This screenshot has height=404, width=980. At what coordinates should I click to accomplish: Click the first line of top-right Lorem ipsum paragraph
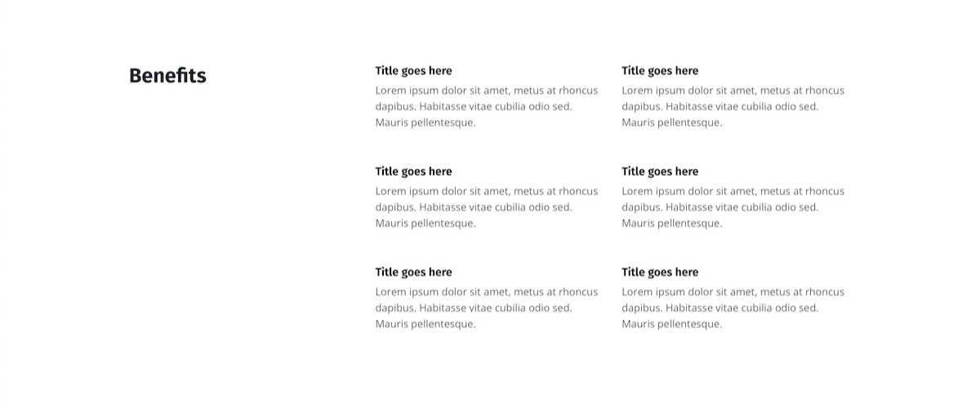tap(733, 91)
